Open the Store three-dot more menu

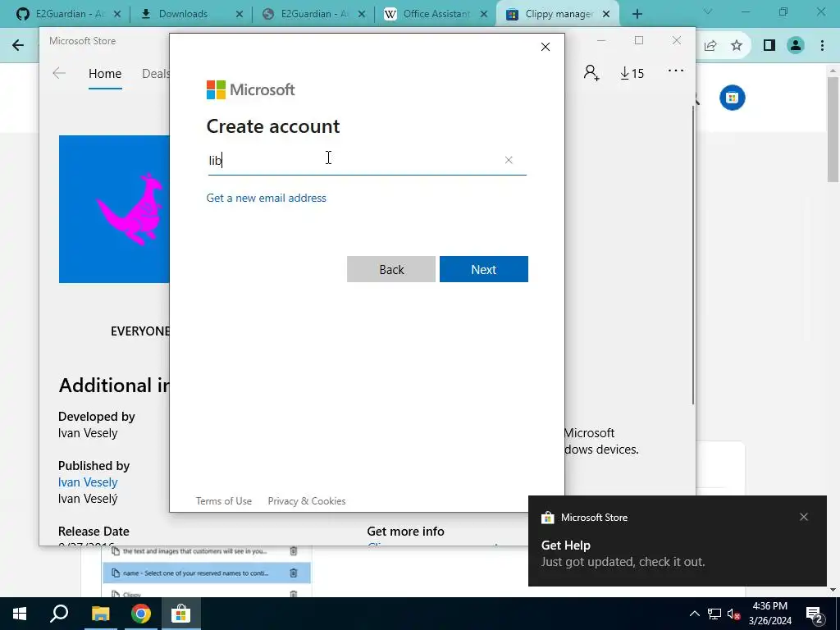pyautogui.click(x=676, y=71)
